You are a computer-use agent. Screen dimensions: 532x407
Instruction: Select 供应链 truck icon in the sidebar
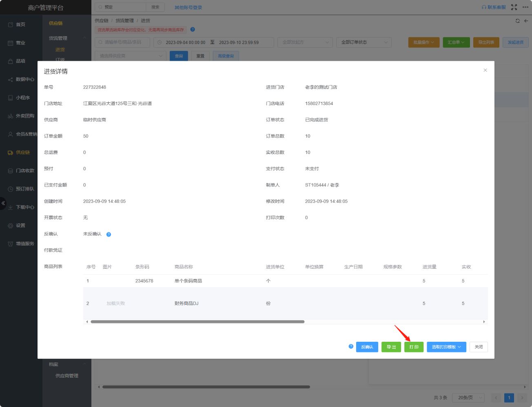point(11,153)
